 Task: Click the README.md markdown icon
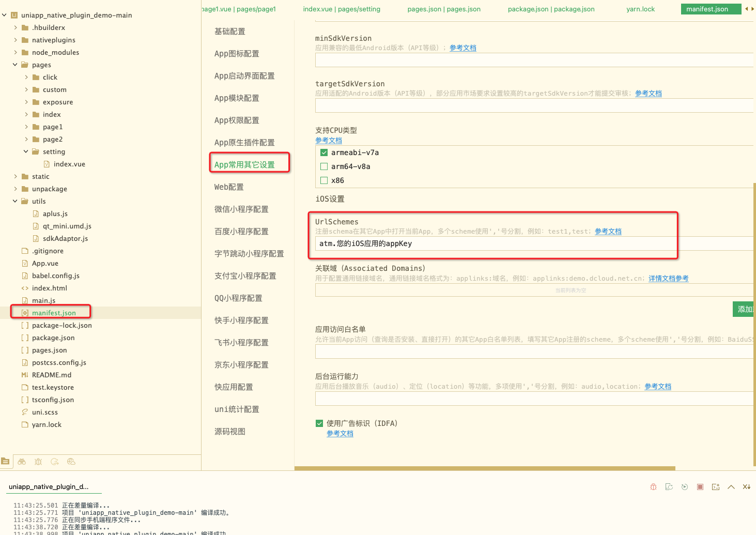[x=25, y=375]
